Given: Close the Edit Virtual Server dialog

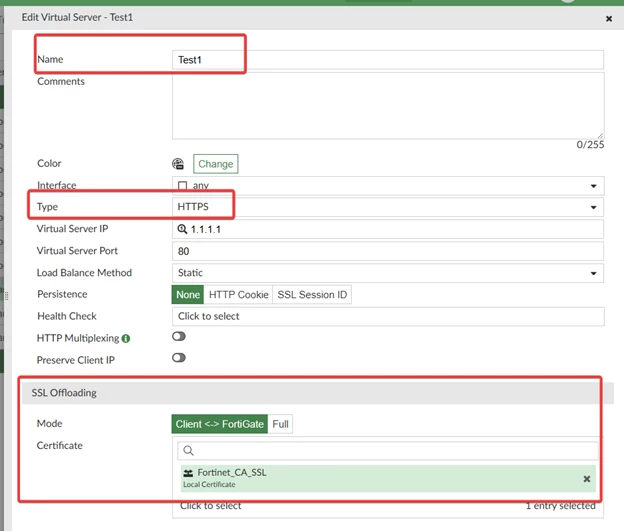Looking at the screenshot, I should (608, 18).
